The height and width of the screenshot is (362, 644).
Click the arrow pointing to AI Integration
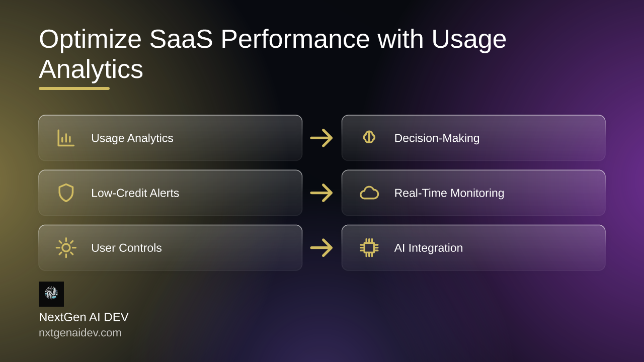[x=321, y=247]
